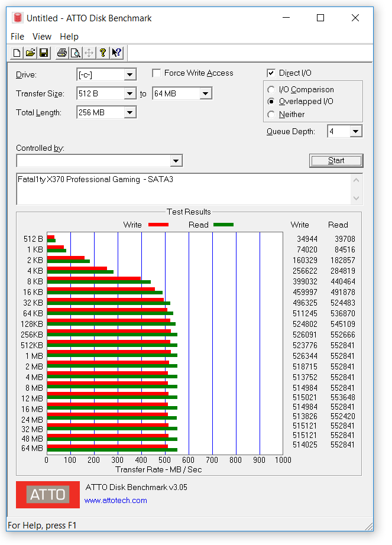Click the 512 B row label
The image size is (392, 545).
click(33, 239)
